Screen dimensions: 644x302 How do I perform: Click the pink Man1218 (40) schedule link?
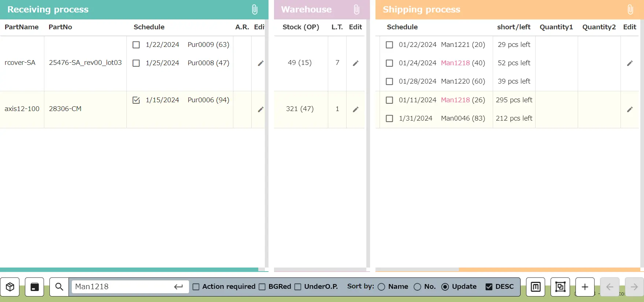point(455,63)
